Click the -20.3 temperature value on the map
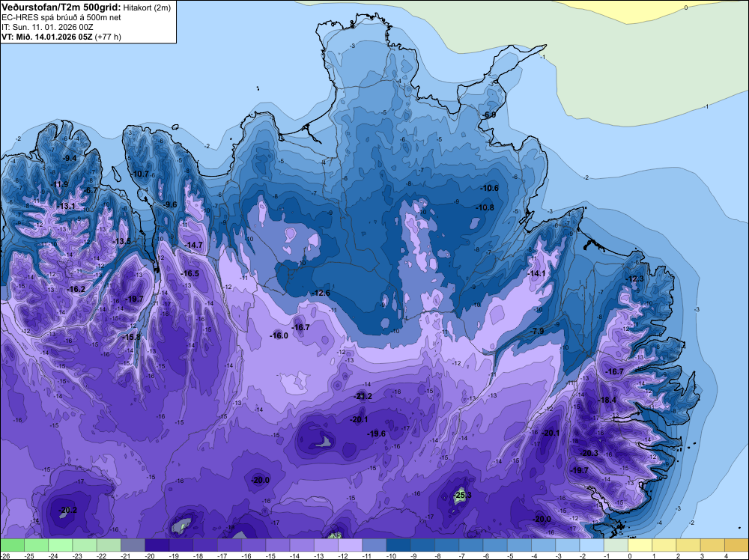 pos(589,453)
